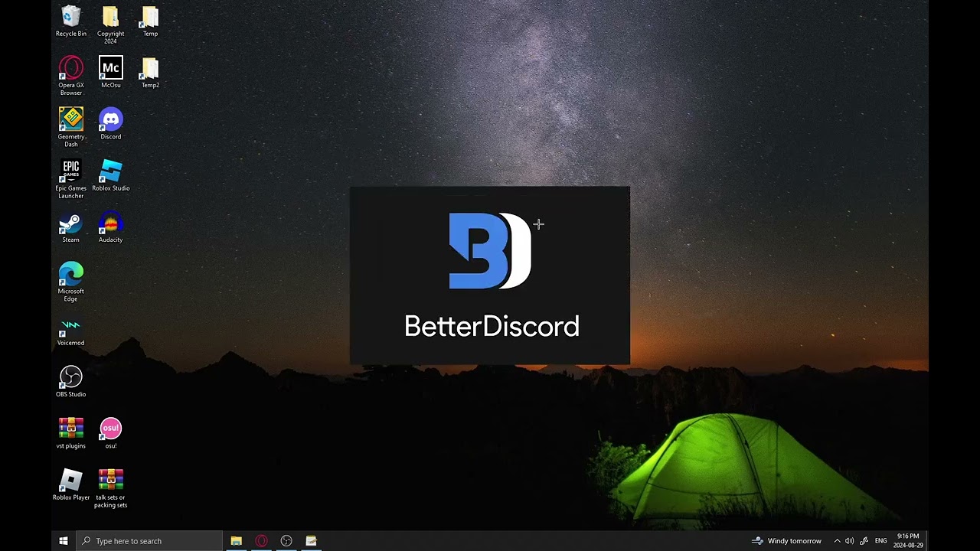Select the Geometry Dash shortcut

click(x=70, y=127)
